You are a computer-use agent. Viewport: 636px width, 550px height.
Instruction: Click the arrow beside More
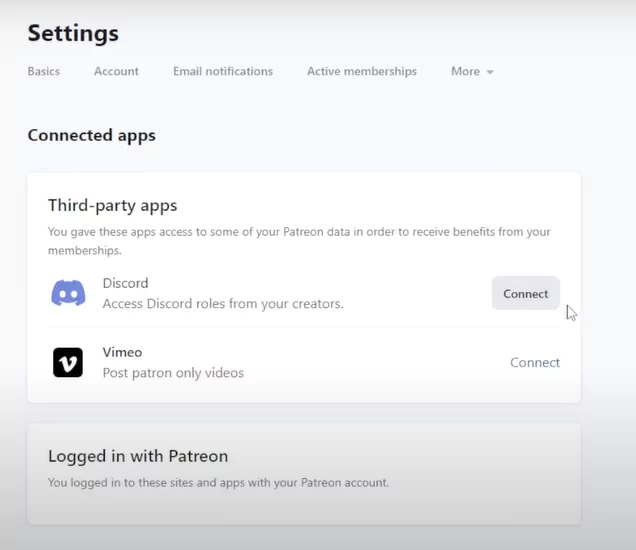(490, 72)
